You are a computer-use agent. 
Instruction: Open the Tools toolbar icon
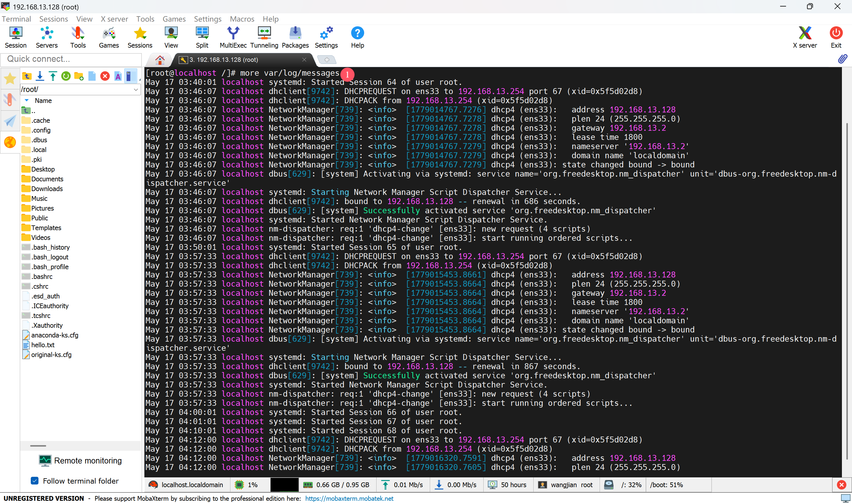pyautogui.click(x=78, y=37)
